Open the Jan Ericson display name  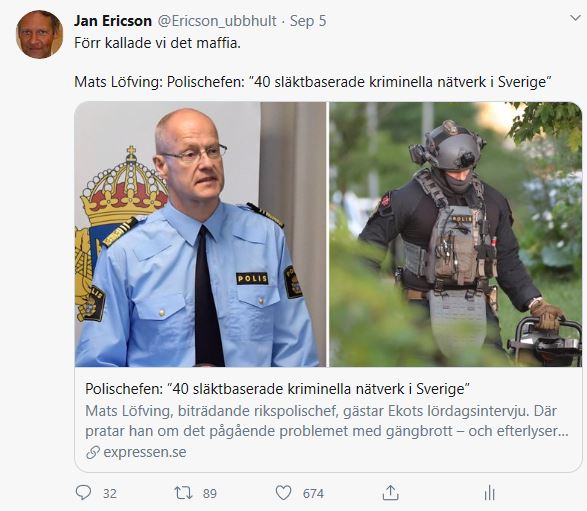coord(113,21)
